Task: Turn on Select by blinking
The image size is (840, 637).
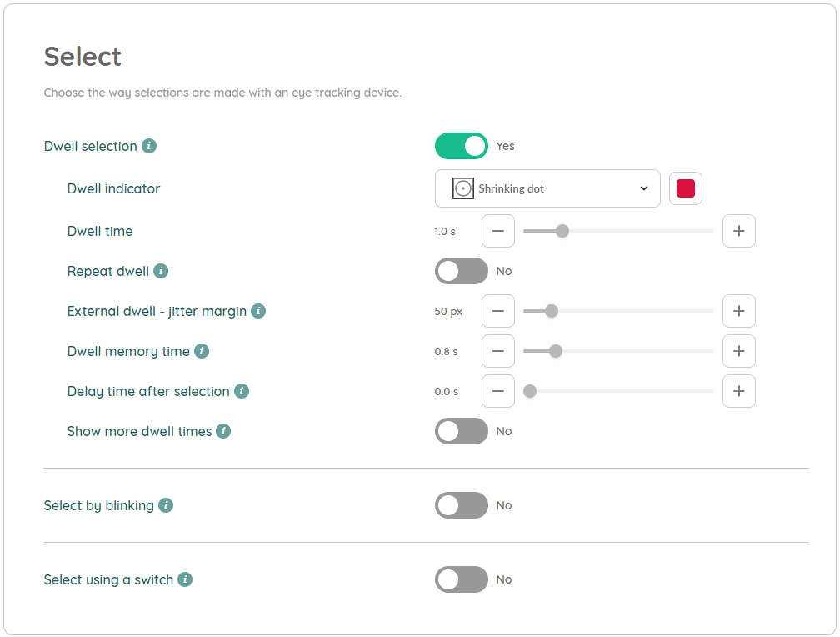Action: [x=462, y=504]
